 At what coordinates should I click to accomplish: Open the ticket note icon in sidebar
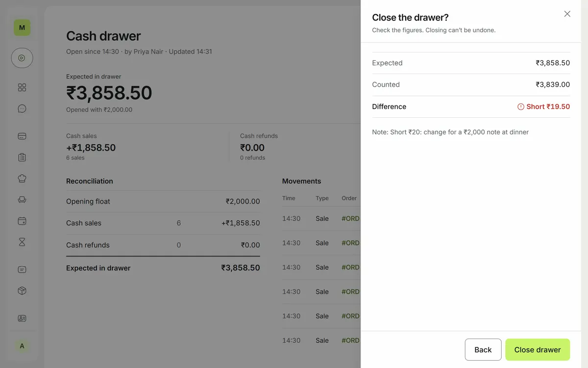(x=22, y=269)
